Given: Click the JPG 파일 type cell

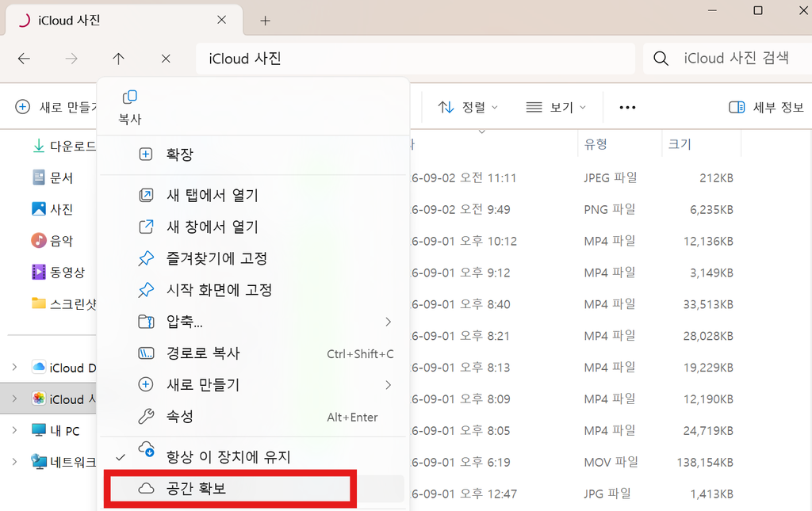Looking at the screenshot, I should 607,494.
